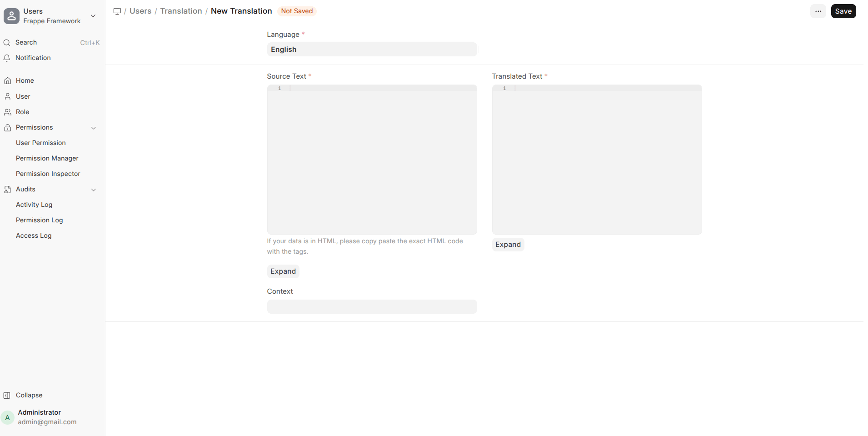Screen dimensions: 868x436
Task: Click the Search magnifier icon in sidebar
Action: tap(7, 43)
